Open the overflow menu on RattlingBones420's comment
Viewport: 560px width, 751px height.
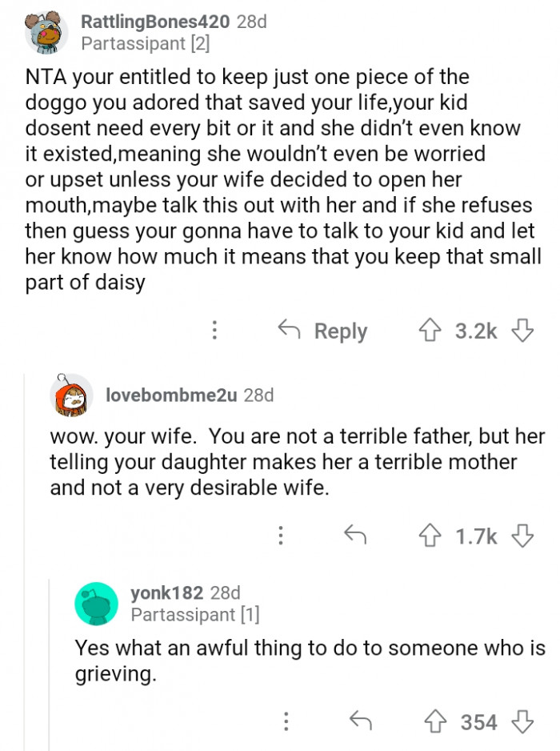[x=214, y=331]
